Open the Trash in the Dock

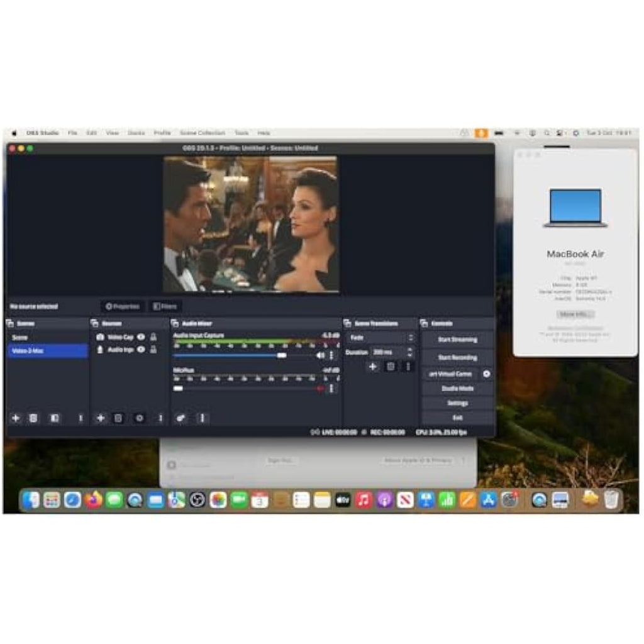coord(611,500)
